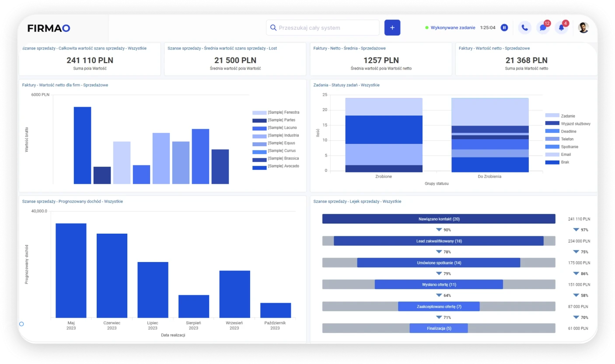Pause the running task timer
The image size is (615, 364).
click(504, 28)
